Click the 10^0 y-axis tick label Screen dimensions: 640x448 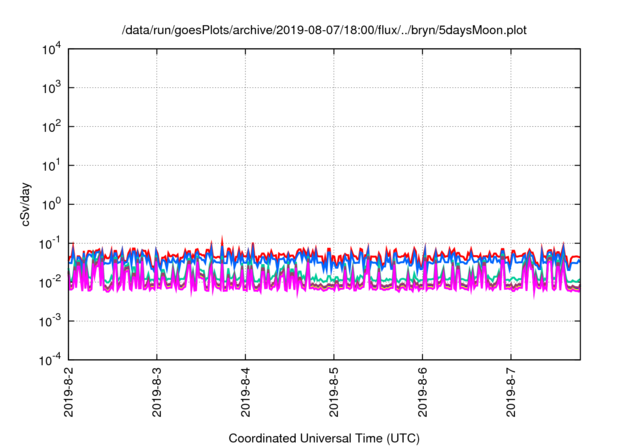coord(50,205)
